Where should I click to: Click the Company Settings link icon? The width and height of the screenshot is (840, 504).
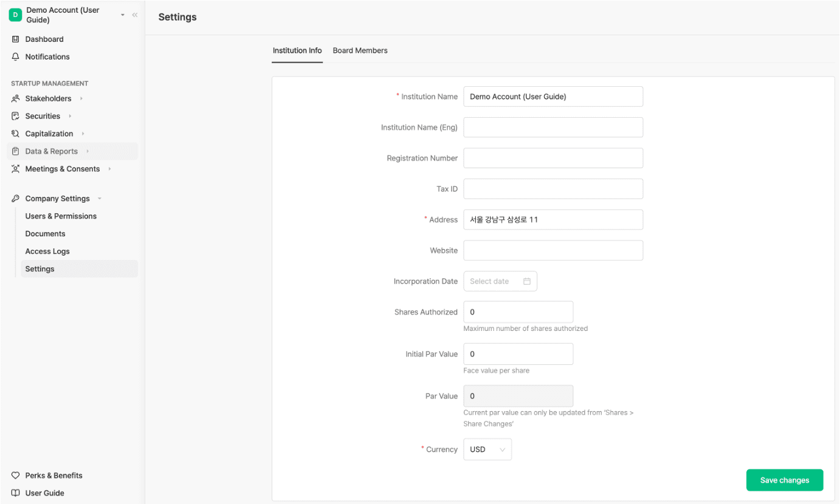(x=15, y=199)
